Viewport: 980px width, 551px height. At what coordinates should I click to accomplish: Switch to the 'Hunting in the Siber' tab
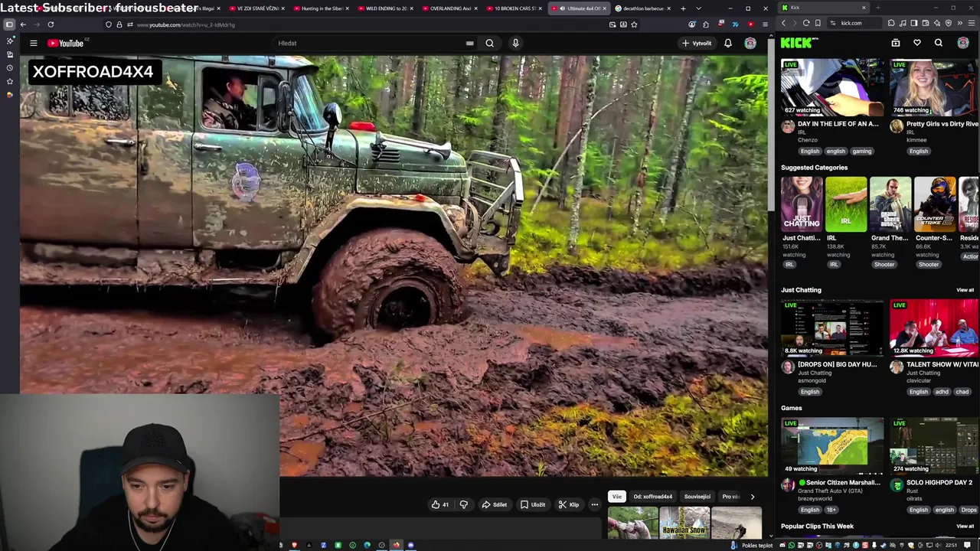coord(322,8)
